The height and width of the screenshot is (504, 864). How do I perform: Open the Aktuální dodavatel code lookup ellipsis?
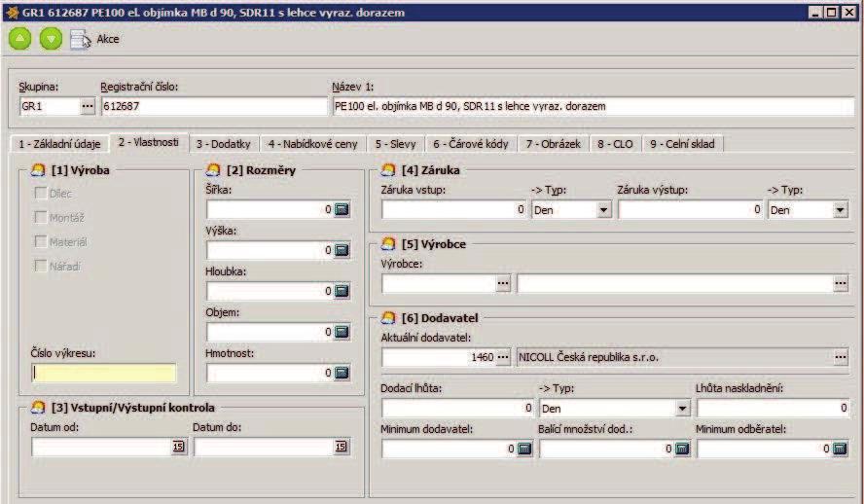[503, 357]
